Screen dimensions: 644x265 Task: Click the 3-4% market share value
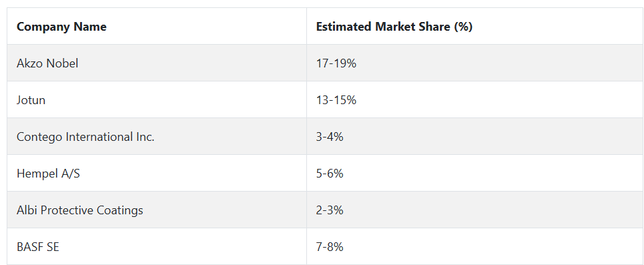click(x=330, y=137)
